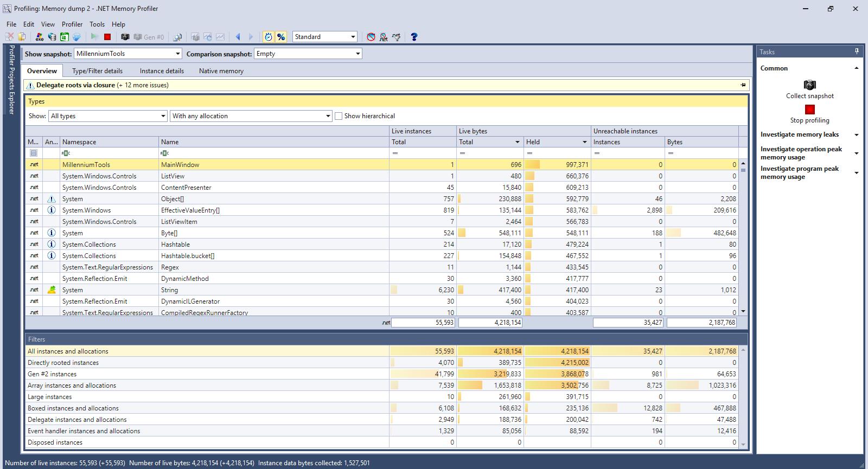868x469 pixels.
Task: Switch to the Instance details tab
Action: [x=162, y=71]
